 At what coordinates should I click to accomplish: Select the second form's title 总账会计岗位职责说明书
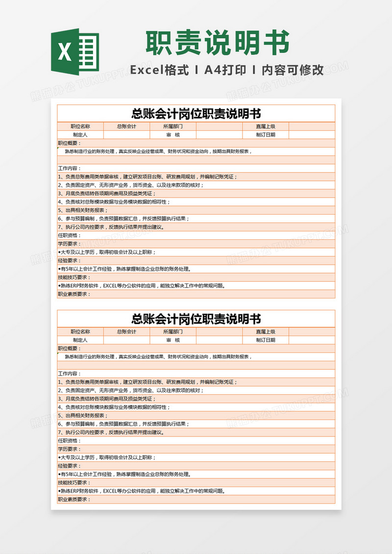click(x=196, y=319)
